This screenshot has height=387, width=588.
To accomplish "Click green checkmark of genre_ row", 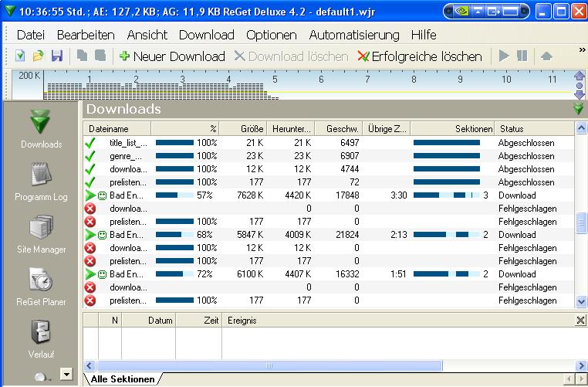I will (x=90, y=156).
